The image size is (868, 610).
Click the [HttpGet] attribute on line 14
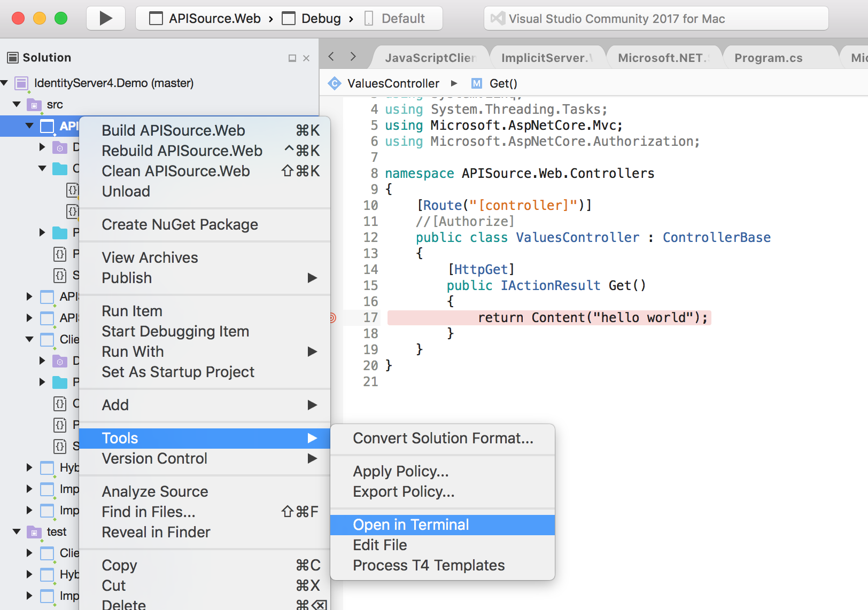tap(481, 269)
